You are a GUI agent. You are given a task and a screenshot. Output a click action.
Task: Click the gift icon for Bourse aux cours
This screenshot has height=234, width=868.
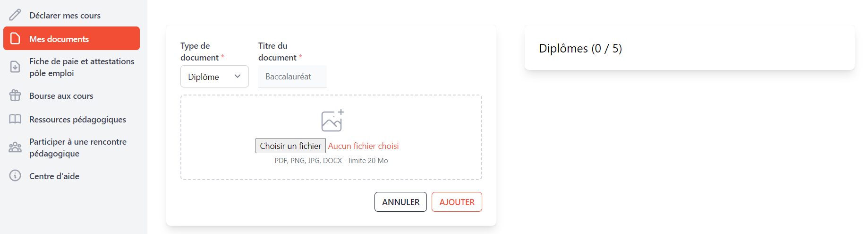pyautogui.click(x=15, y=95)
